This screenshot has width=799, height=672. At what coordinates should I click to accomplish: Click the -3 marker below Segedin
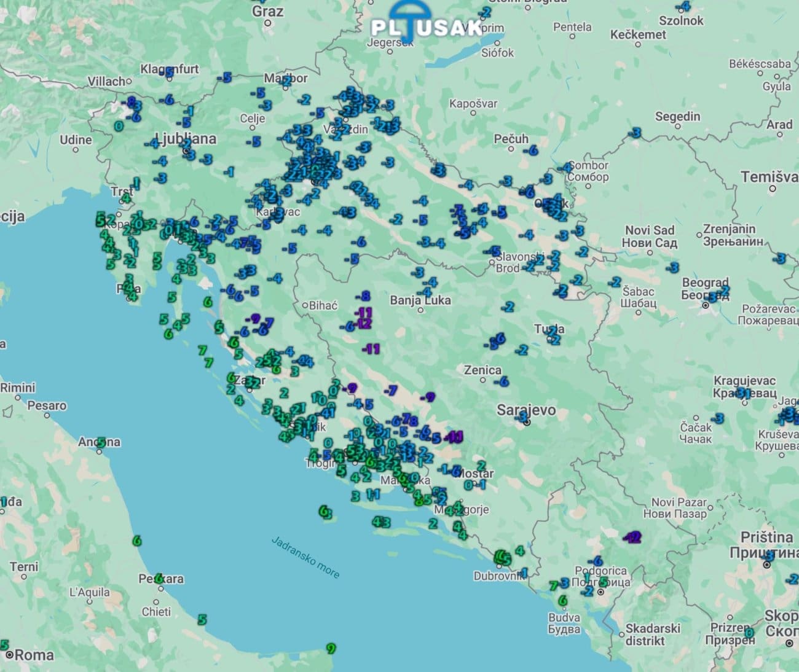tap(636, 132)
